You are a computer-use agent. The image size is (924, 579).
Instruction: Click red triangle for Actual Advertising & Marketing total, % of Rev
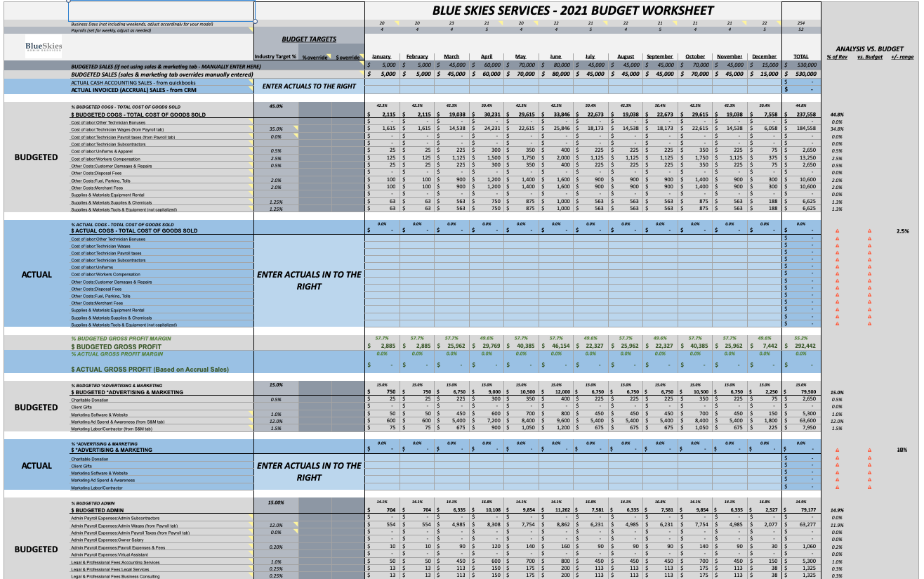tap(836, 450)
